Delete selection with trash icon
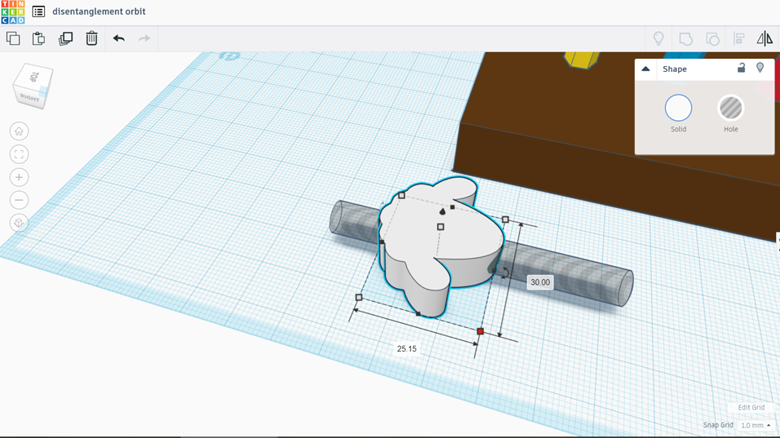 tap(92, 38)
